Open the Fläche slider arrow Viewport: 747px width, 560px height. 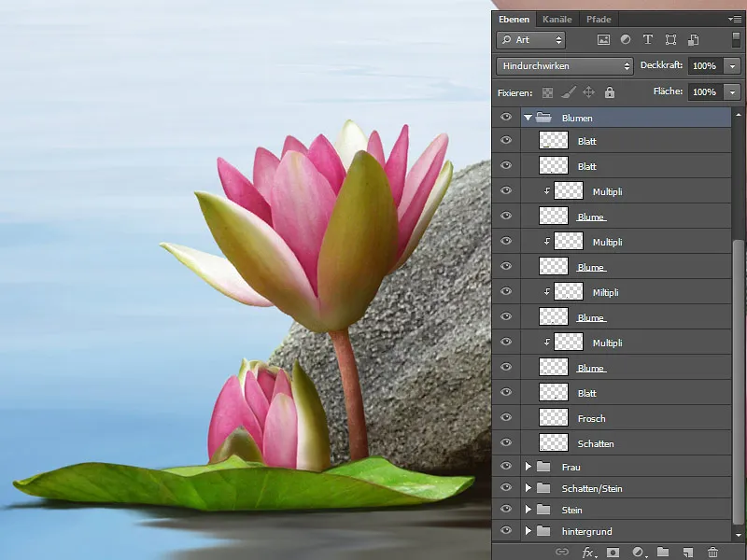click(732, 91)
